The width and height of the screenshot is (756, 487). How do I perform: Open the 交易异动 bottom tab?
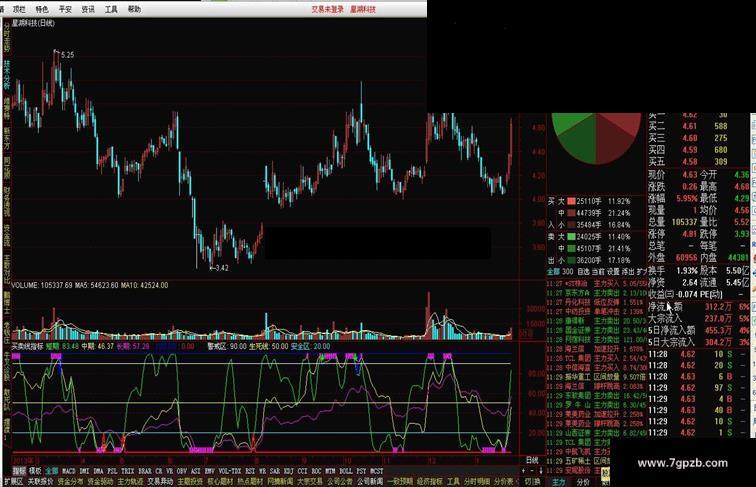coord(160,481)
